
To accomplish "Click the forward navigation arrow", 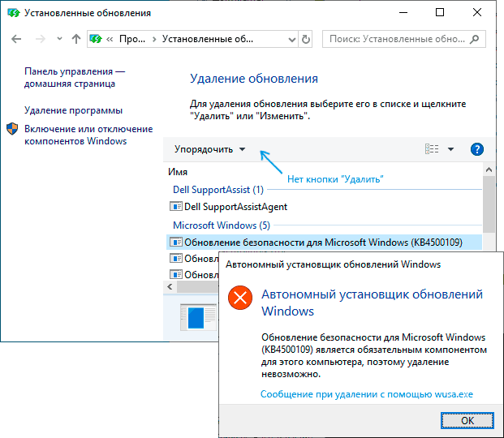I will click(41, 39).
